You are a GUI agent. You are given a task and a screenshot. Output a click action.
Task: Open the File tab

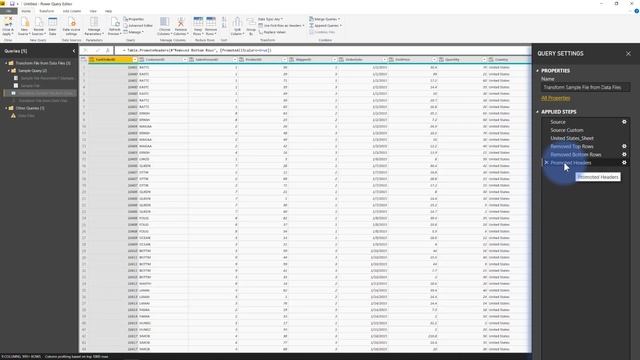coord(8,11)
